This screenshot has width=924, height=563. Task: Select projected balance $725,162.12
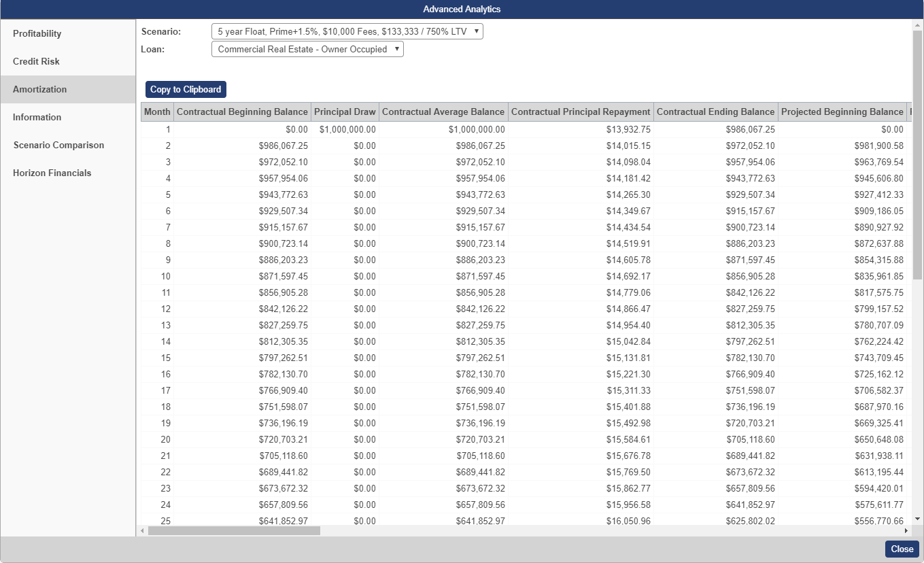pyautogui.click(x=842, y=374)
